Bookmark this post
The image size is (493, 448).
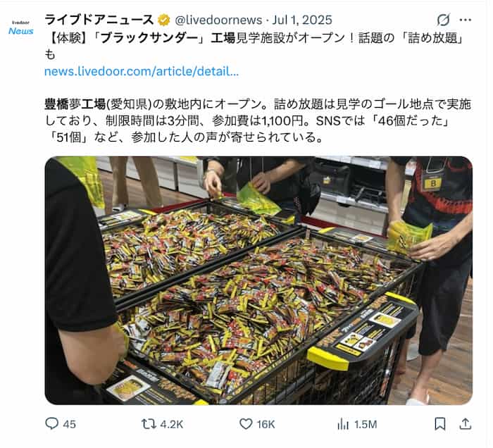[440, 424]
